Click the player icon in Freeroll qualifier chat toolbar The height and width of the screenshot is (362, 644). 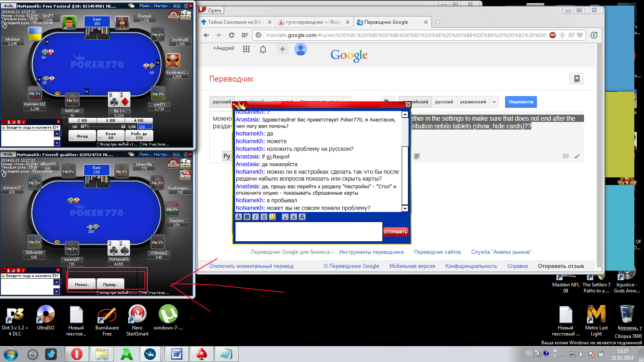[8, 270]
